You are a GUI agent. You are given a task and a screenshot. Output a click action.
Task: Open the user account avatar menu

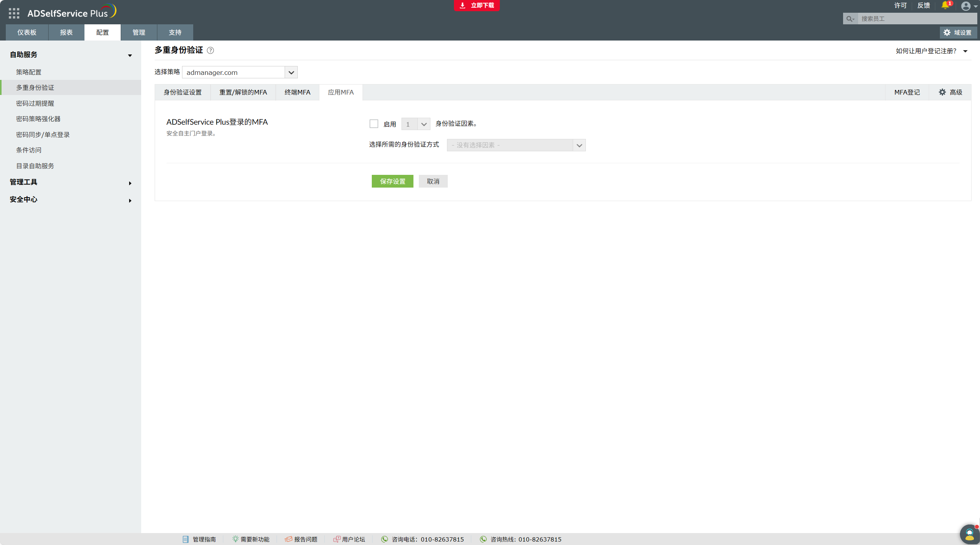coord(965,6)
